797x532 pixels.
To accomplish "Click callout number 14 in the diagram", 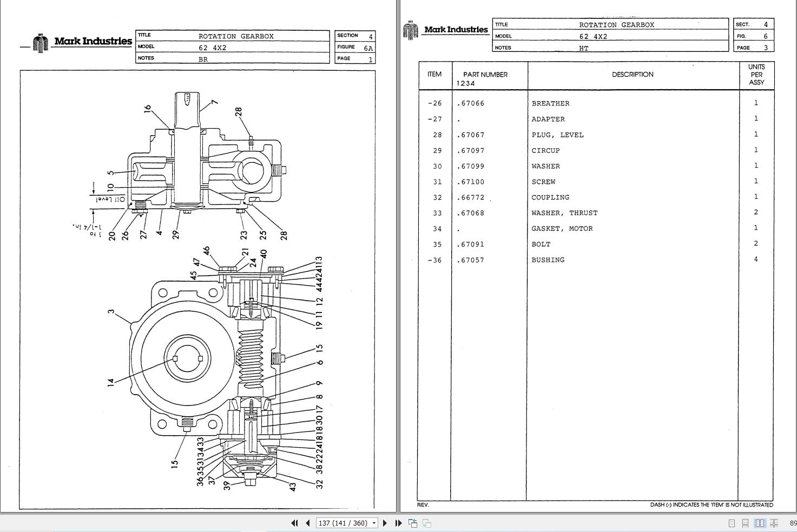I will click(x=111, y=382).
